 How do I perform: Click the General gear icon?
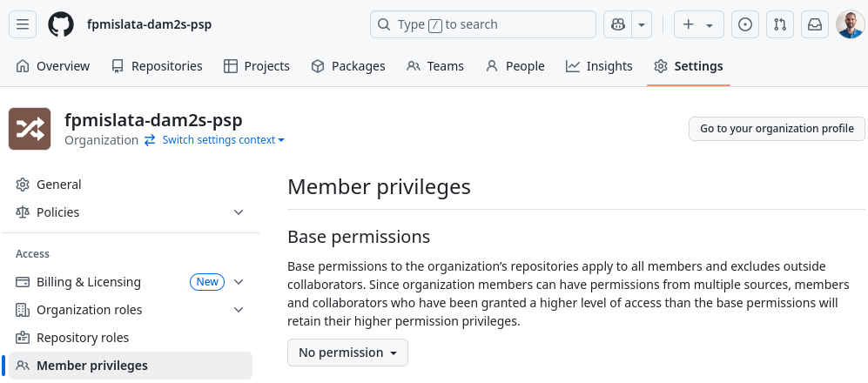pyautogui.click(x=23, y=185)
